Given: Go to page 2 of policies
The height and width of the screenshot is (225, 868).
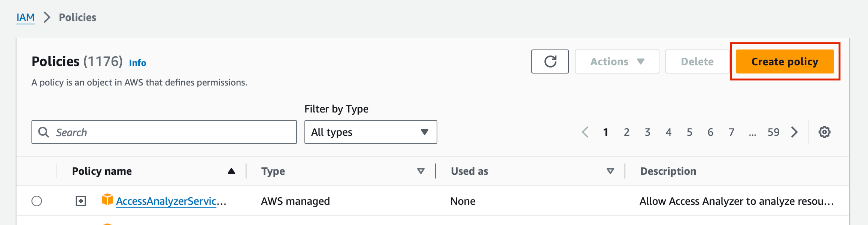Looking at the screenshot, I should (626, 132).
